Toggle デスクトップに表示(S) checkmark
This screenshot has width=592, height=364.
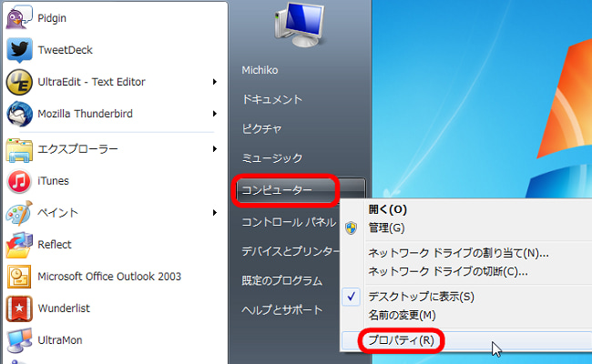click(352, 297)
